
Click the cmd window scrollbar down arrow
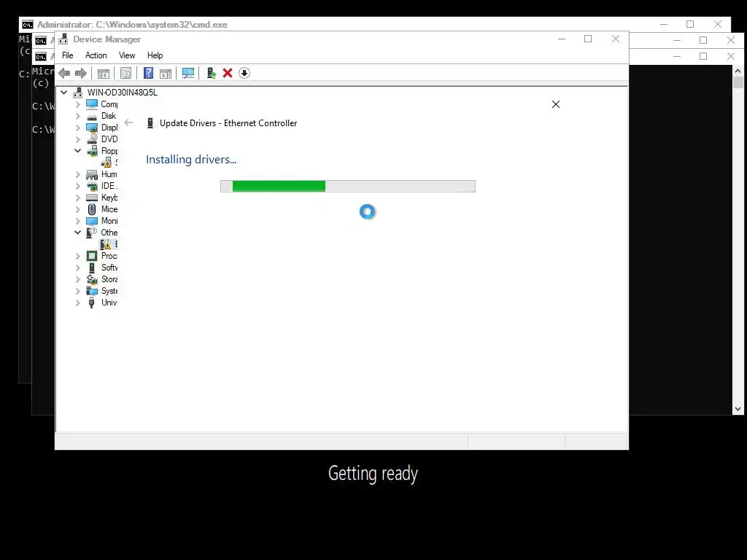click(738, 409)
